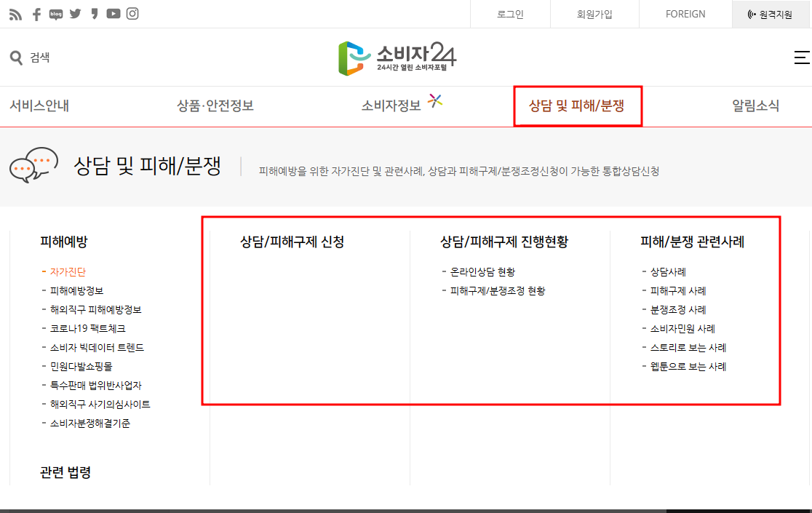The image size is (812, 513).
Task: Open the RSS feed icon
Action: (16, 12)
